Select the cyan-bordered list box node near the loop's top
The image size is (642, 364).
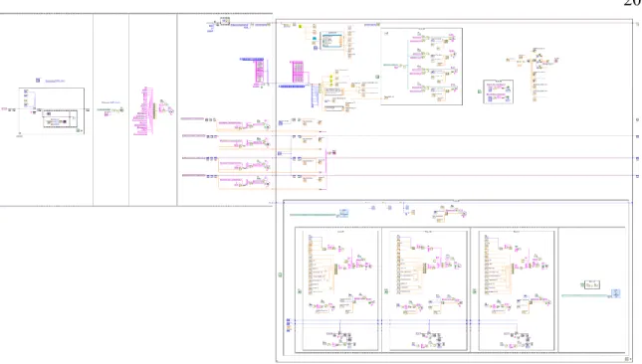332,41
